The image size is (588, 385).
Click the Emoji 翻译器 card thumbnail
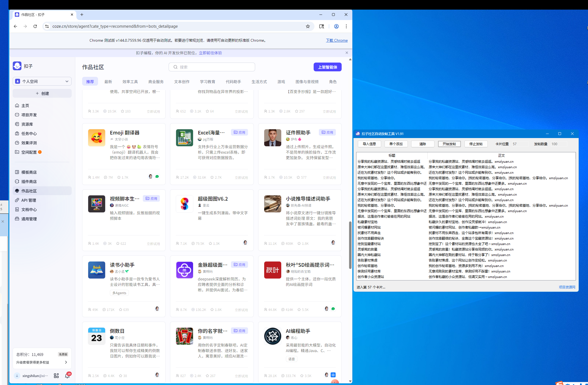pyautogui.click(x=97, y=138)
